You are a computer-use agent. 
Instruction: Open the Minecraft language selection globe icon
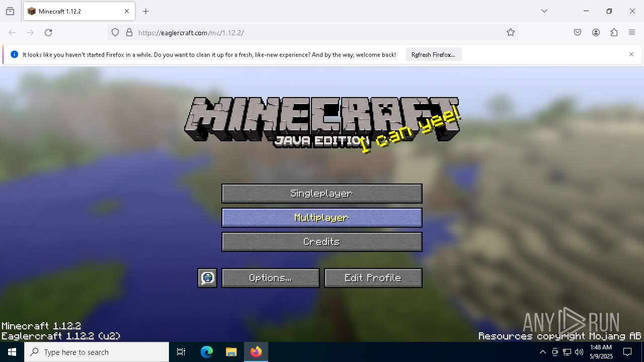tap(207, 278)
